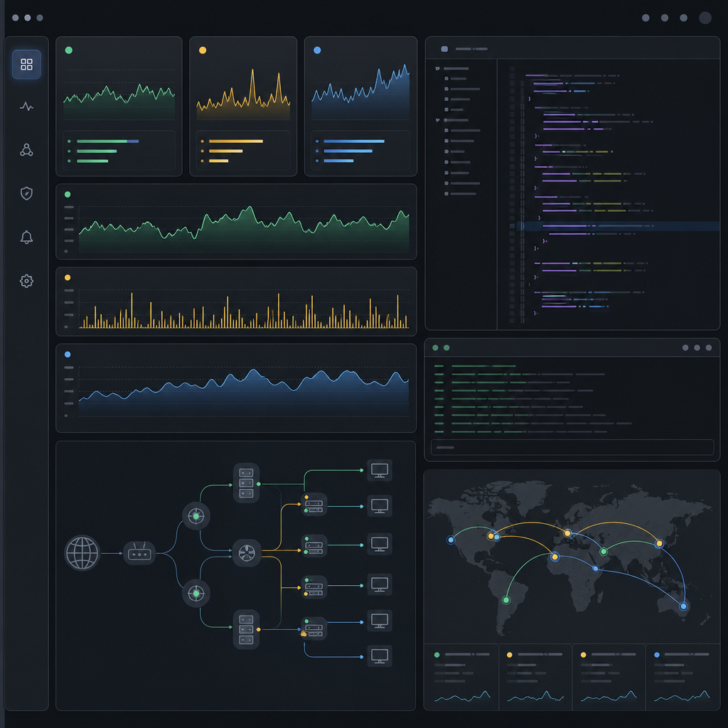
Task: Focus the terminal command input field
Action: [x=572, y=447]
